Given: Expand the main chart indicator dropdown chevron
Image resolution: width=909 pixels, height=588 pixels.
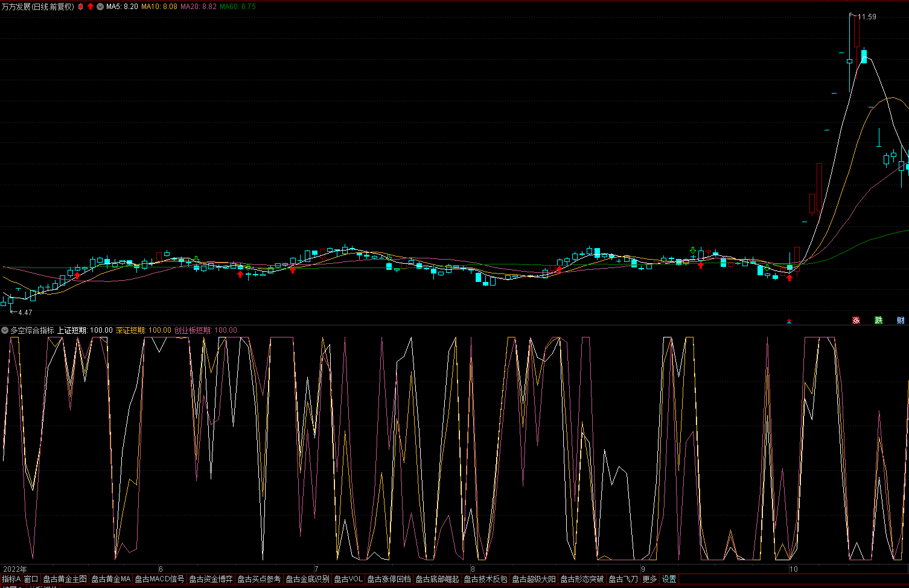Looking at the screenshot, I should pyautogui.click(x=100, y=7).
